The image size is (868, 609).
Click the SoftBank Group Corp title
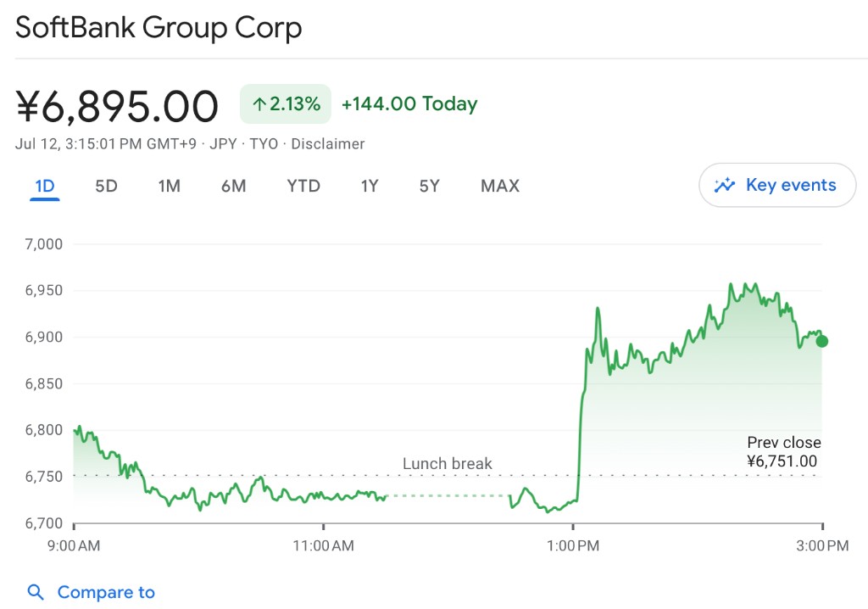[159, 28]
